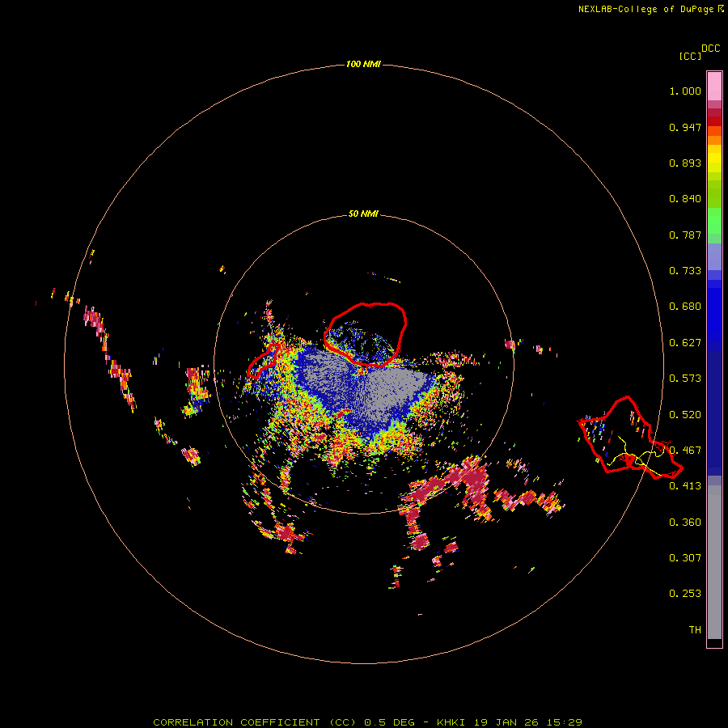
Task: Pick the light pink swatch at color bar top
Action: pyautogui.click(x=714, y=87)
